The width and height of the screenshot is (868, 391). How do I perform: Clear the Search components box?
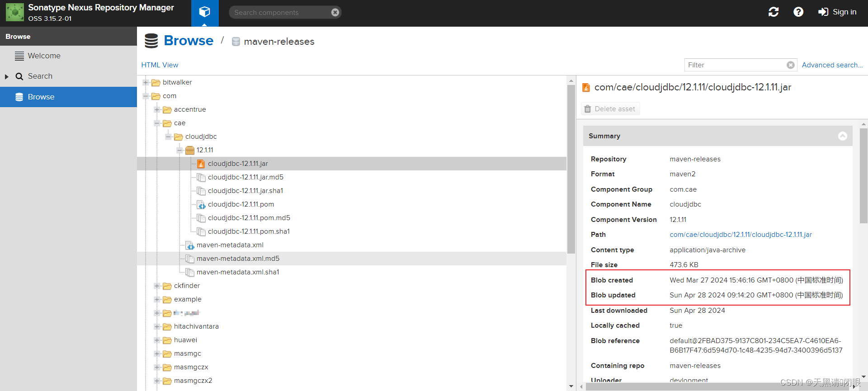click(335, 13)
